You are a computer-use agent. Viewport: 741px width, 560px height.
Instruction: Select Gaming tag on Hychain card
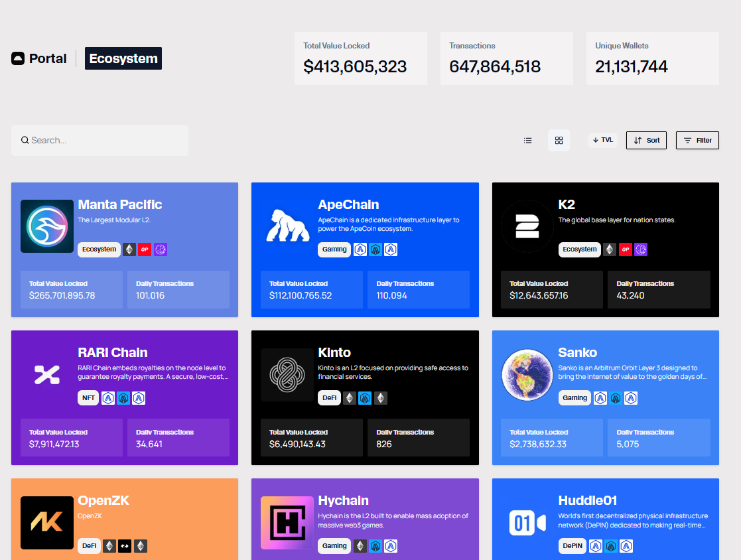point(334,546)
